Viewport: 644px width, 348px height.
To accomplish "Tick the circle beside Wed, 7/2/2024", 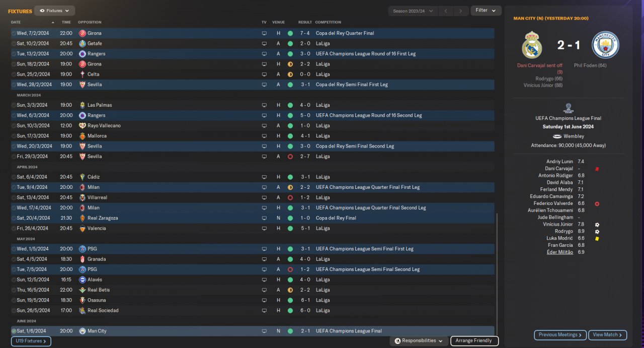I will pyautogui.click(x=14, y=33).
